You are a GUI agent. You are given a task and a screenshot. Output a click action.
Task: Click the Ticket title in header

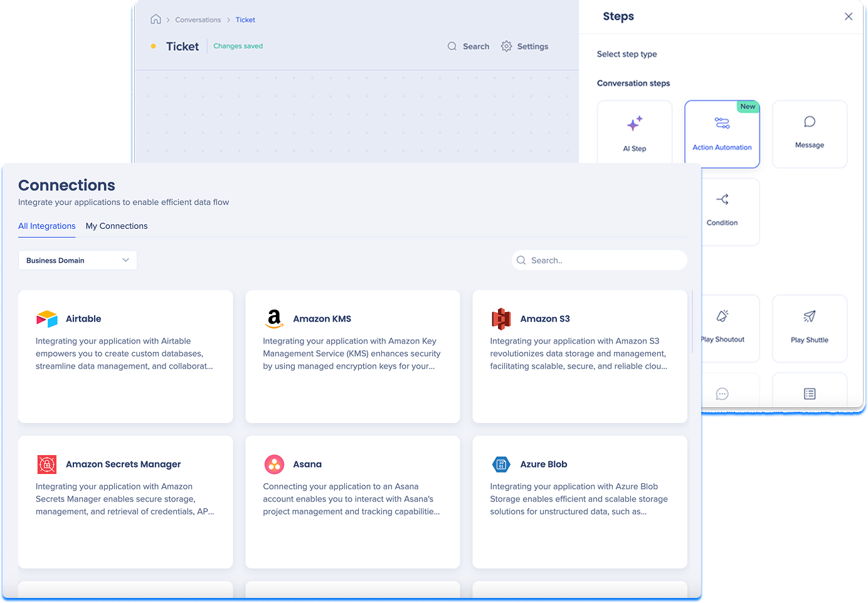(x=183, y=46)
